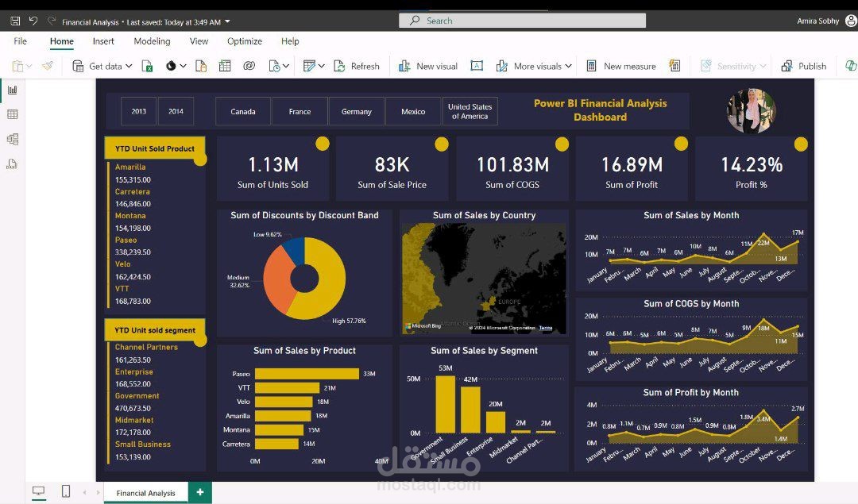
Task: Open the Modeling ribbon tab
Action: [x=152, y=41]
